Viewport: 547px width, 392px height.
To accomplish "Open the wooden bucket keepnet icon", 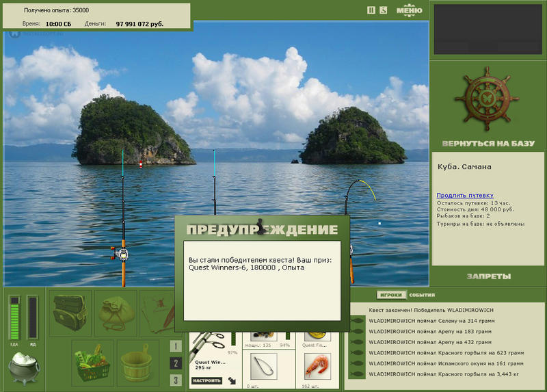I will pos(138,363).
